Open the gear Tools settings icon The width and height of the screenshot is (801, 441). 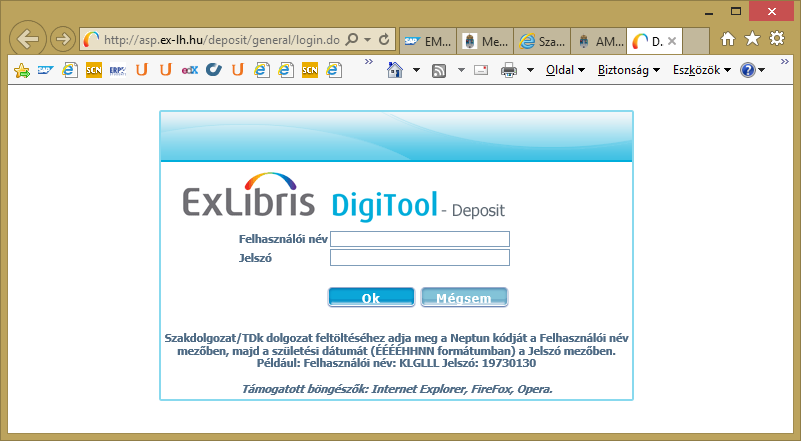[777, 39]
